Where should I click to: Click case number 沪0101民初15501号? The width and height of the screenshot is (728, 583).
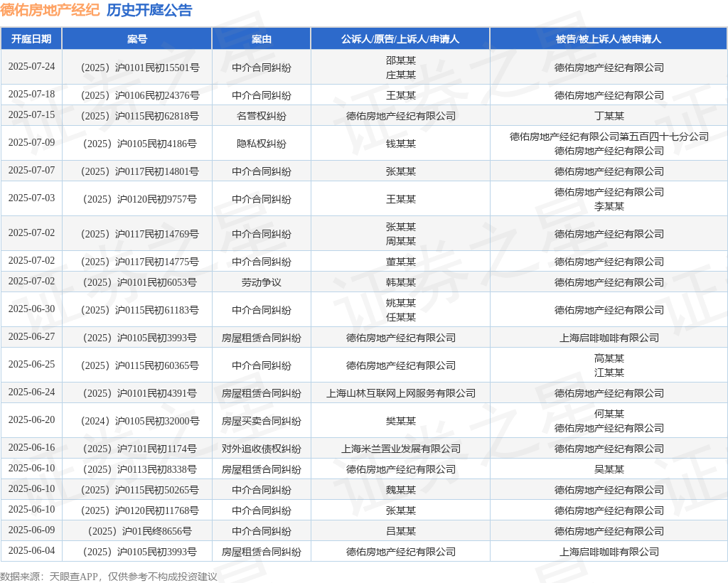(x=140, y=68)
